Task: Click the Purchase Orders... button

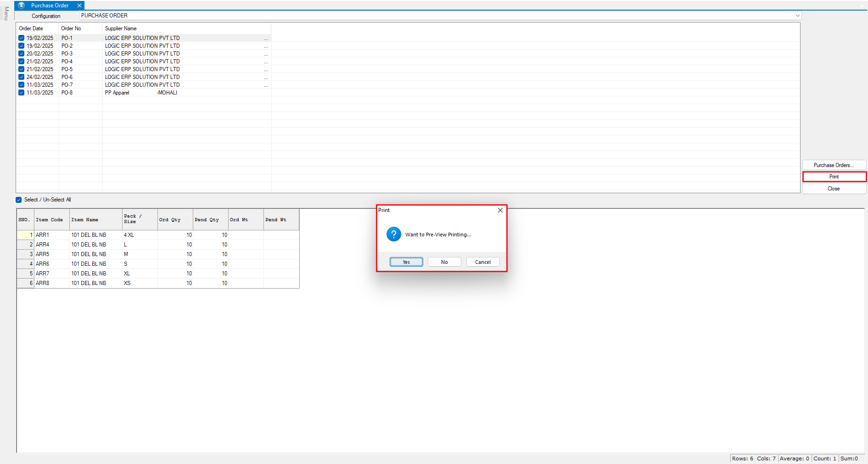Action: click(x=834, y=165)
